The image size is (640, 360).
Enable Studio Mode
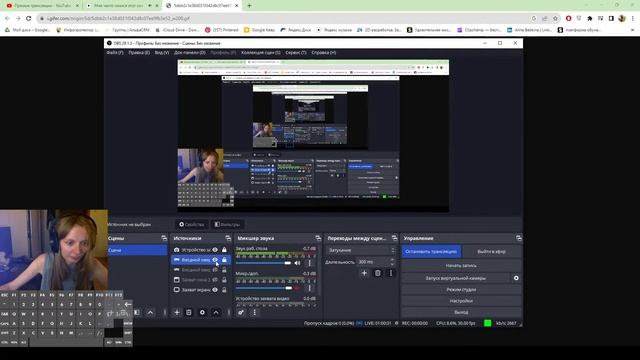pos(461,289)
